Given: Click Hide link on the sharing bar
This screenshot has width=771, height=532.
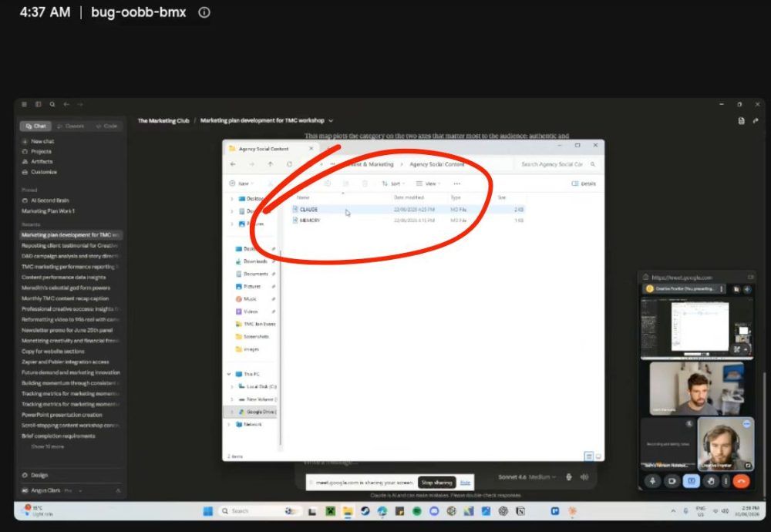Looking at the screenshot, I should click(465, 483).
